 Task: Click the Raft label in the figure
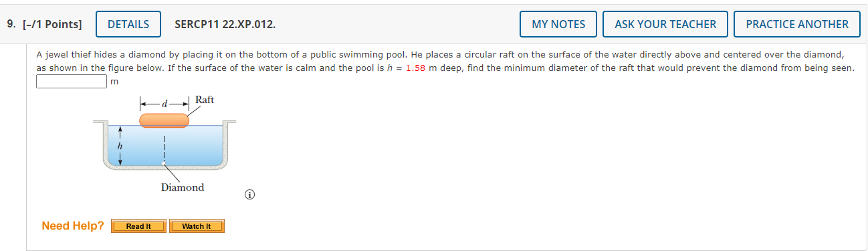coord(205,100)
